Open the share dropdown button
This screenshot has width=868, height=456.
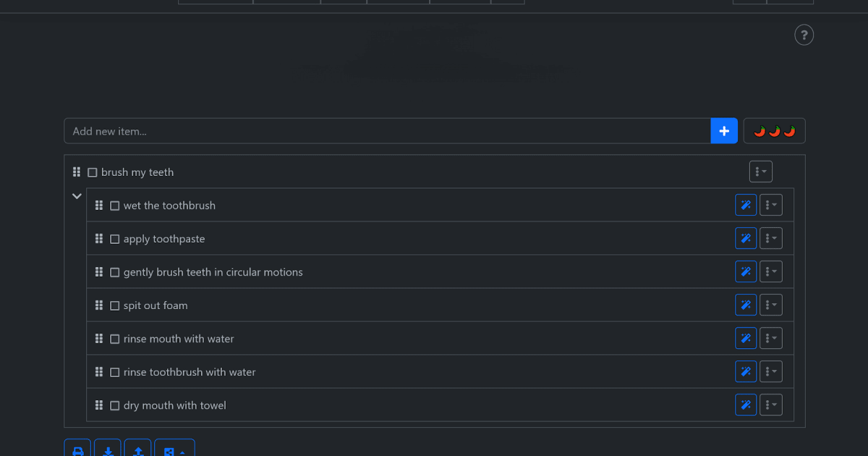click(174, 450)
